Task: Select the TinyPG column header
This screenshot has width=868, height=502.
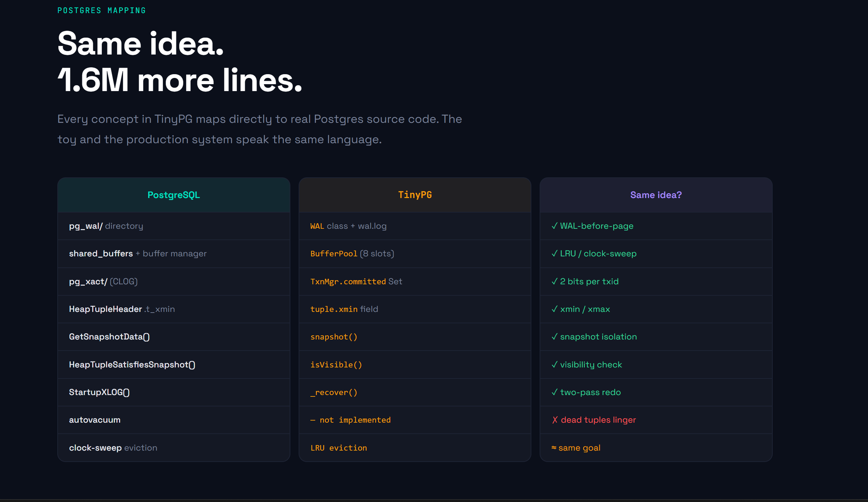Action: click(415, 195)
